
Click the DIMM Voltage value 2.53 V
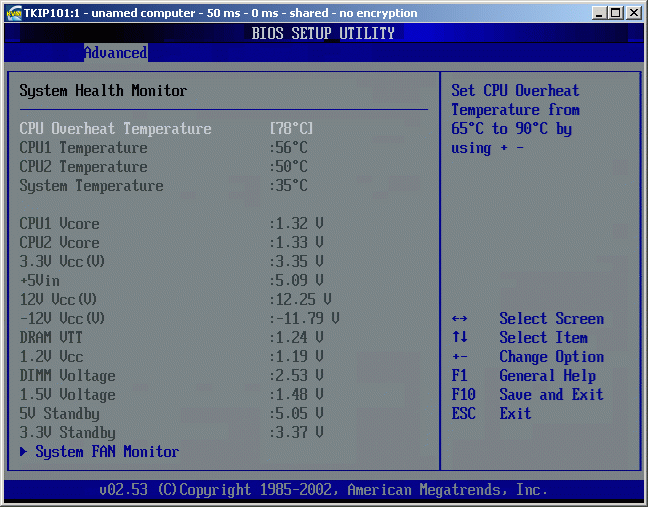[296, 376]
